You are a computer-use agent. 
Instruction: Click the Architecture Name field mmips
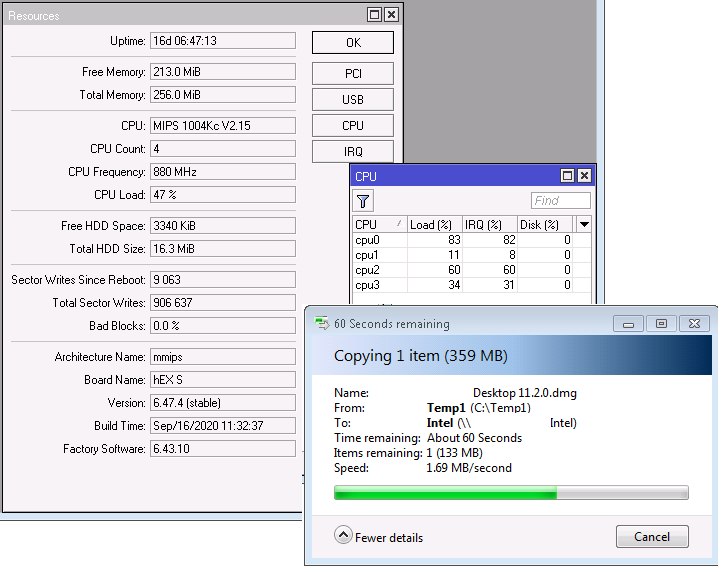[223, 357]
